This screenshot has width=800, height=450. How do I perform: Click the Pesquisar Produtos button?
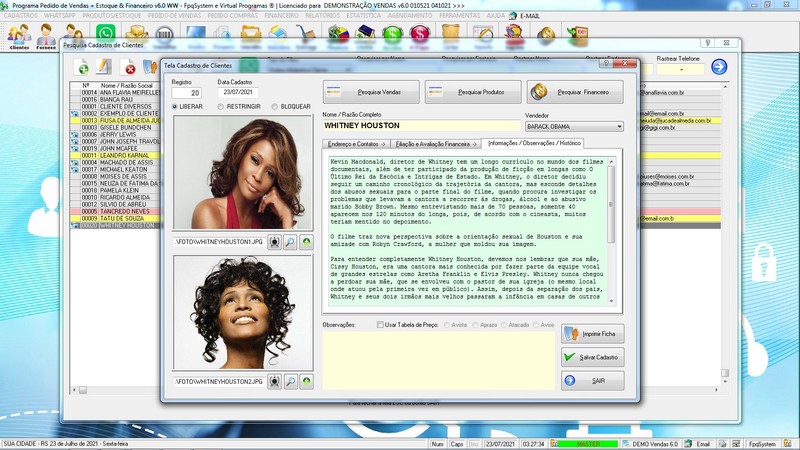(473, 92)
